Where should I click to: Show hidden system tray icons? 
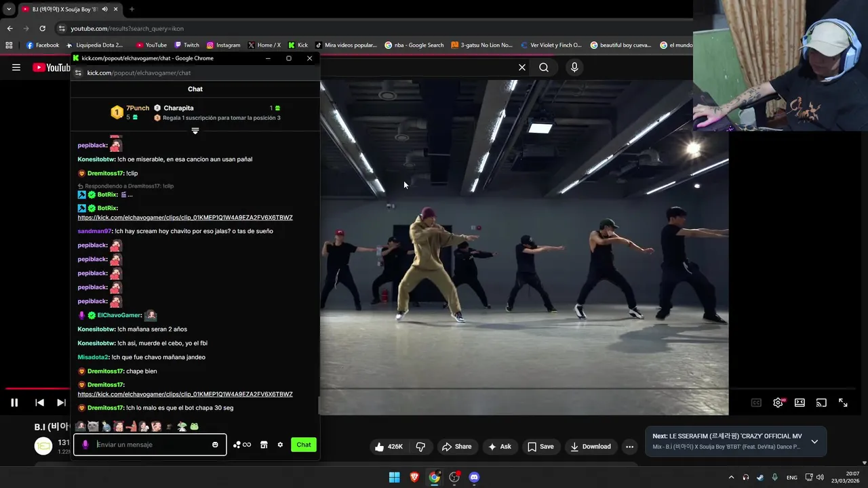(731, 477)
